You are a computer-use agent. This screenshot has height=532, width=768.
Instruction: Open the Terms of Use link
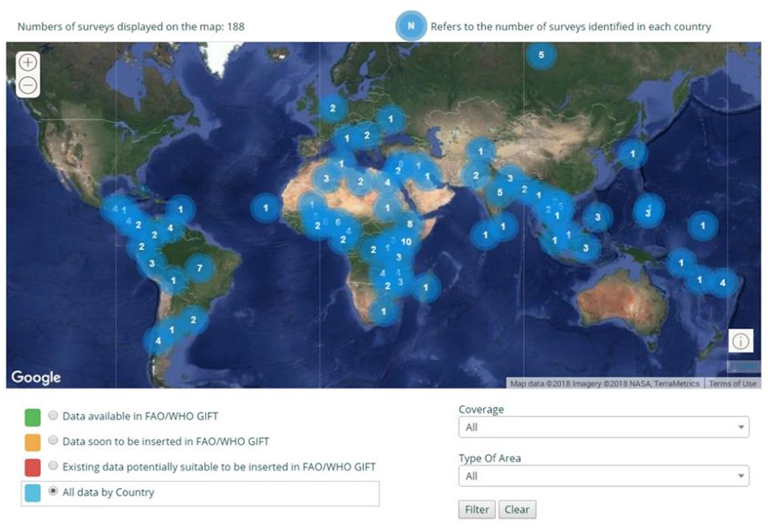coord(732,383)
